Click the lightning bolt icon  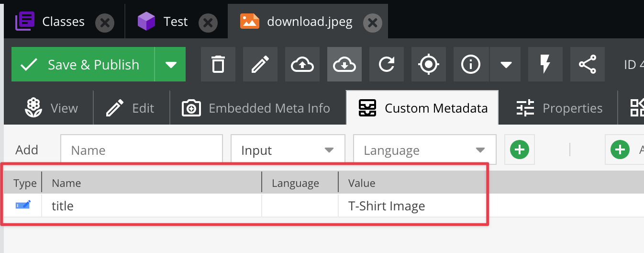pos(545,64)
